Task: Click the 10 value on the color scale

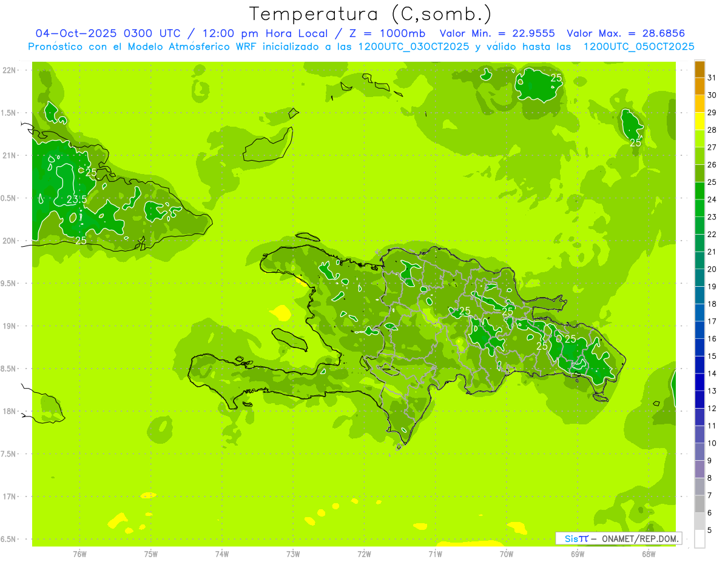Action: coord(712,443)
